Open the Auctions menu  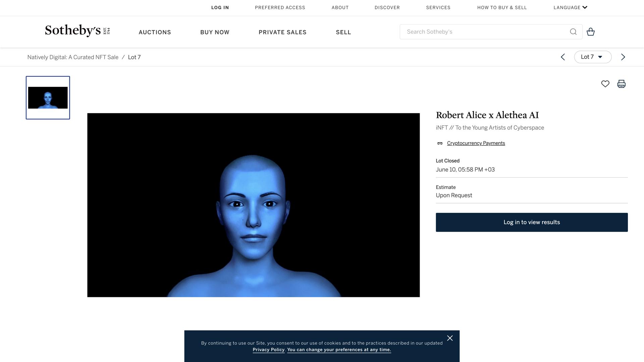click(x=155, y=32)
